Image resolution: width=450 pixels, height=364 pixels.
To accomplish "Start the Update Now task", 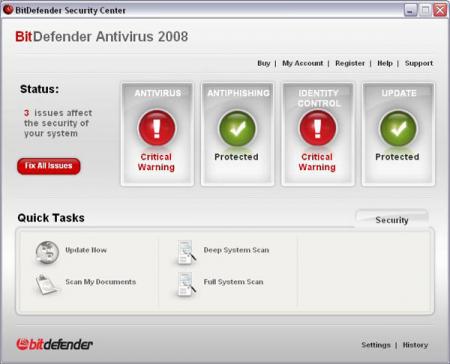I will 86,250.
